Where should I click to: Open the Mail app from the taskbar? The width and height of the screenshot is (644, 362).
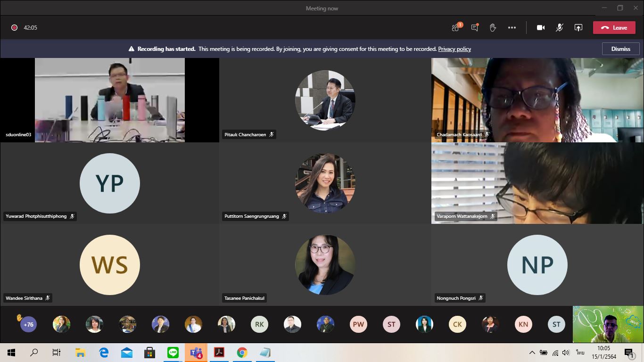[x=126, y=353]
